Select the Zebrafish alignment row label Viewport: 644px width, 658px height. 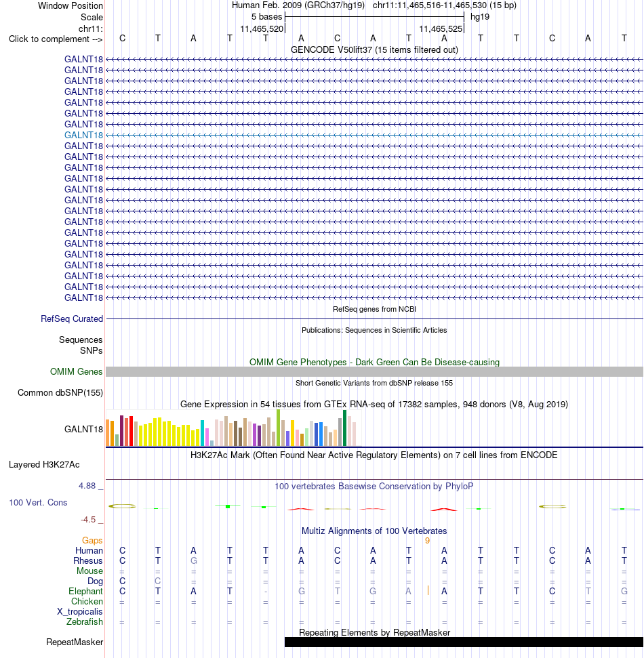click(x=84, y=622)
